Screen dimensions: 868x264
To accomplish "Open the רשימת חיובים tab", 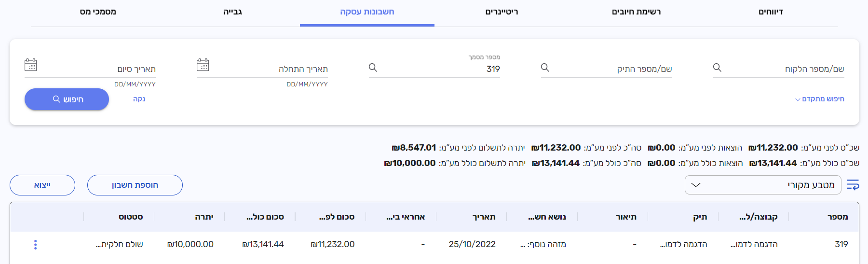I will click(636, 12).
